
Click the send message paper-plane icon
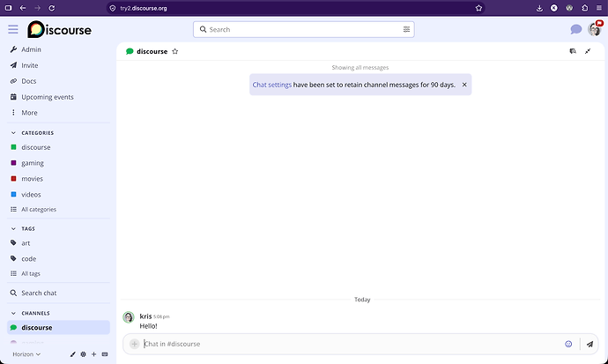point(589,344)
